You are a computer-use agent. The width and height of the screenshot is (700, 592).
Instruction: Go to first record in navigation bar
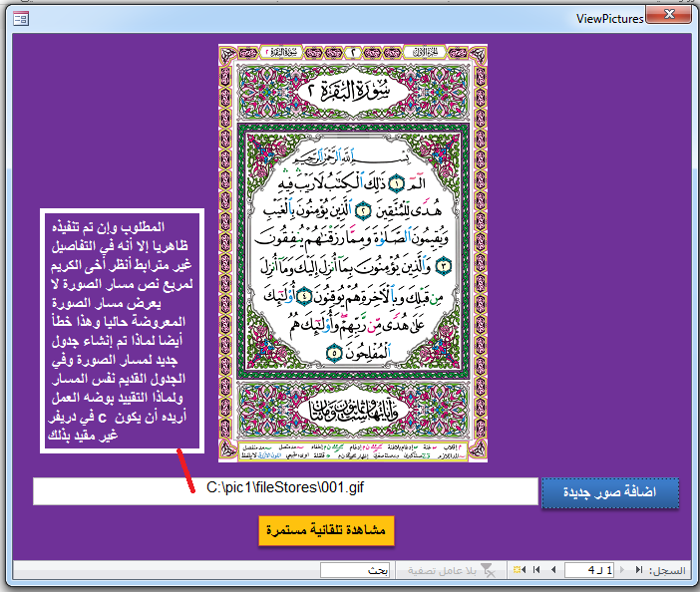tap(639, 570)
